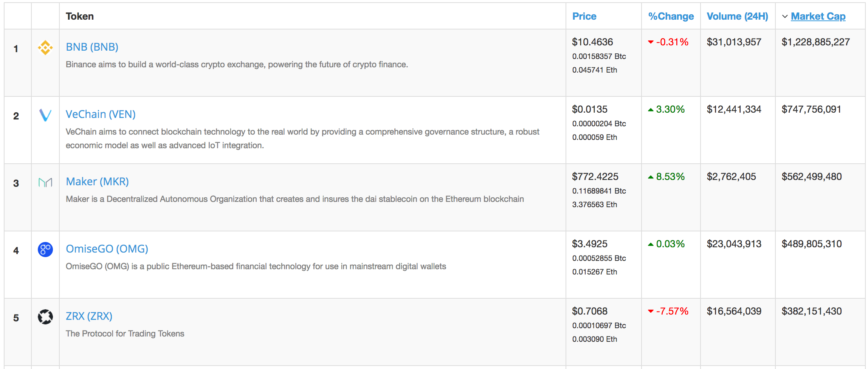Click the OmiseGO circular blue logo

click(x=45, y=250)
